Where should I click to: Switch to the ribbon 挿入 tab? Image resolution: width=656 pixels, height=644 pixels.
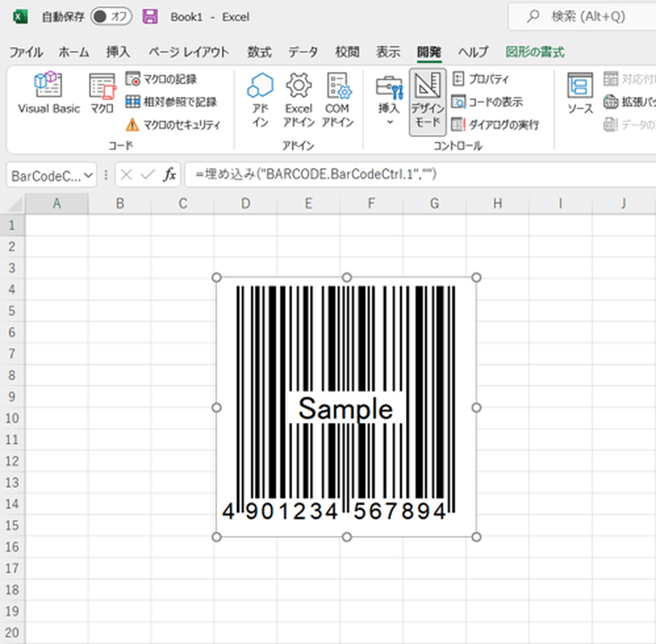coord(118,53)
